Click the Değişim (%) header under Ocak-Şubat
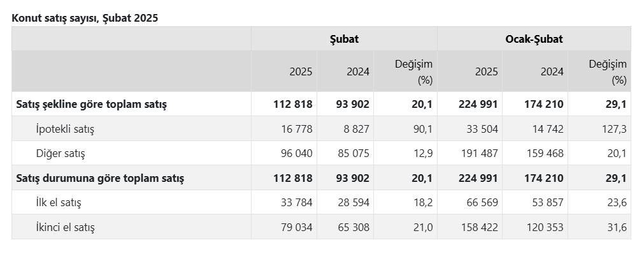The height and width of the screenshot is (254, 644). pos(608,71)
